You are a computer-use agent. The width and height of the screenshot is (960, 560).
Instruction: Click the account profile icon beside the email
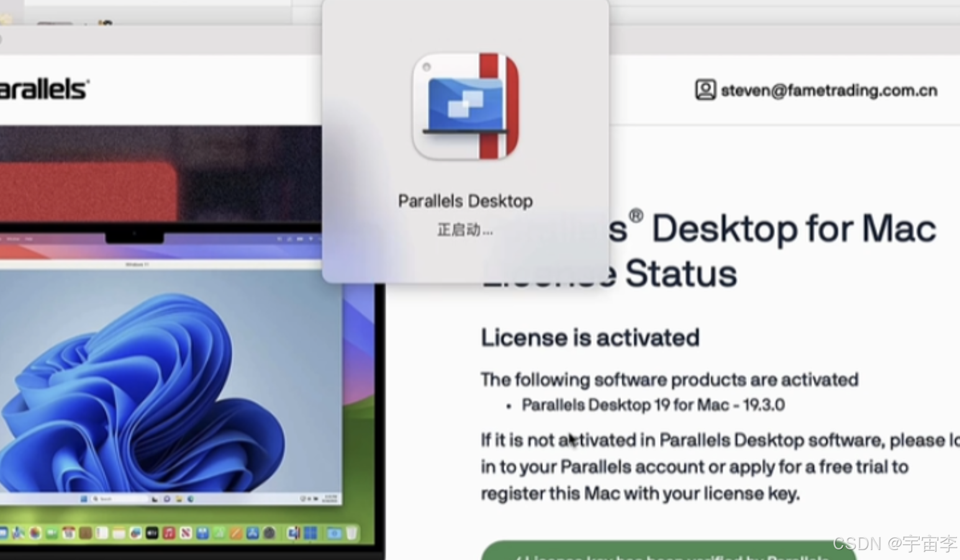(x=705, y=90)
